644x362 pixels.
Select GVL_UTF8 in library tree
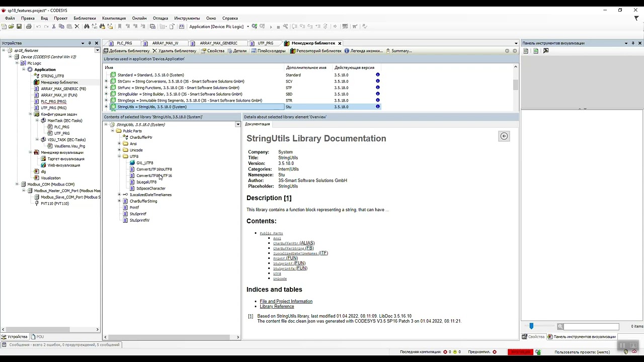(x=144, y=163)
